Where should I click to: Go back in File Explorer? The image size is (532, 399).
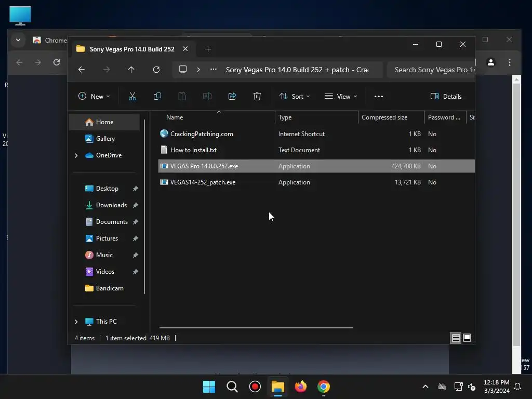coord(82,70)
